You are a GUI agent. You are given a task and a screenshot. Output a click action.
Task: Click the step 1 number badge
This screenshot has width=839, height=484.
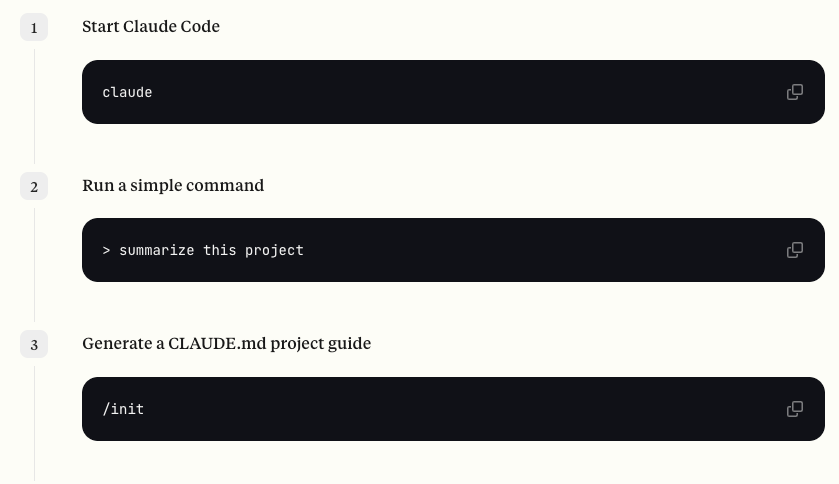(x=34, y=27)
